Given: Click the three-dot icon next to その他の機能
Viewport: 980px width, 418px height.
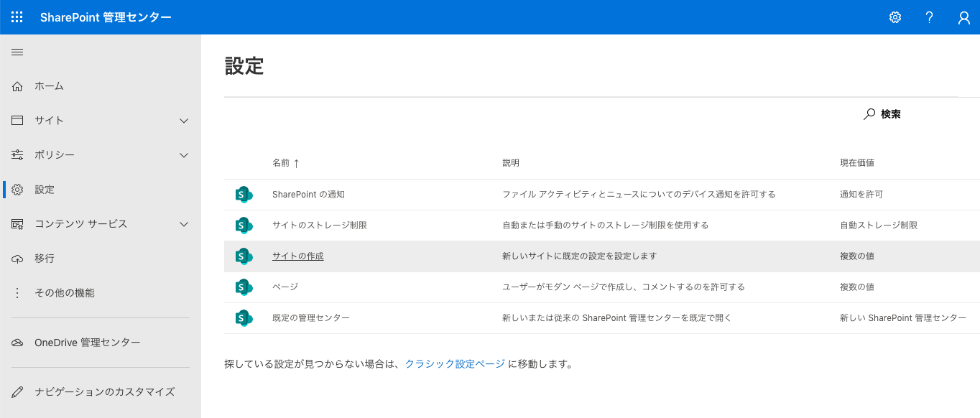Looking at the screenshot, I should 18,293.
